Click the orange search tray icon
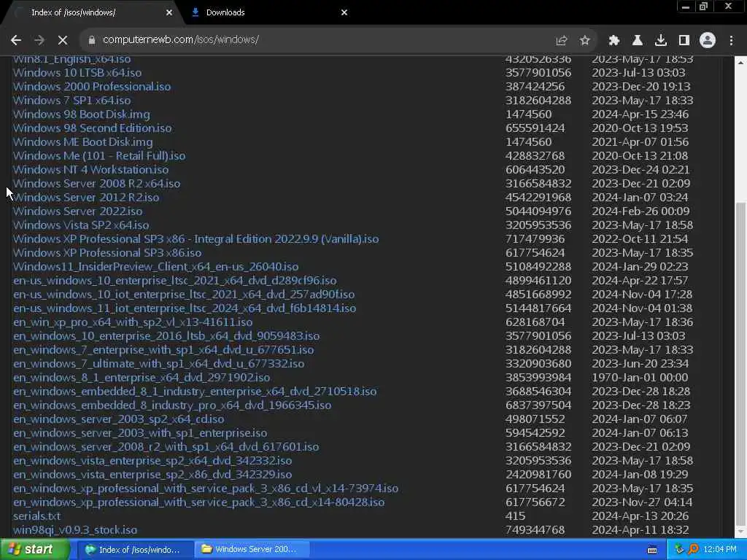This screenshot has width=747, height=560. coord(693,550)
